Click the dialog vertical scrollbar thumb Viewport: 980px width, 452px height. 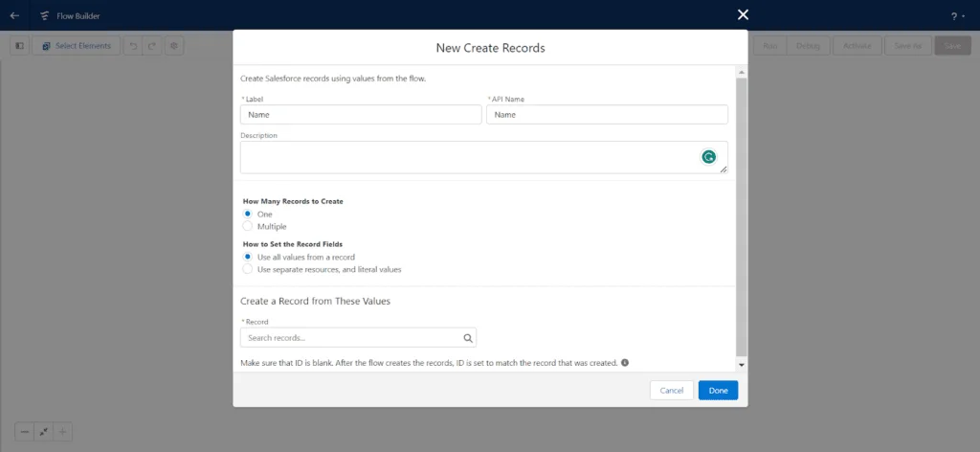tap(742, 217)
